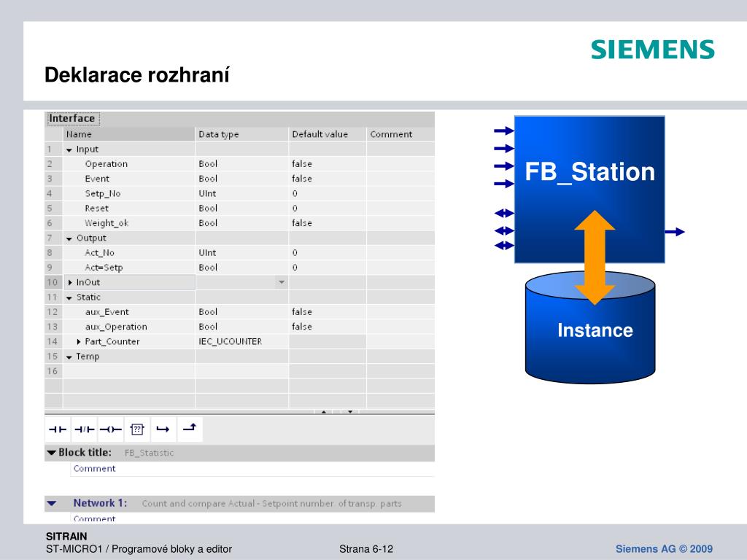Insert a normally open contact

pyautogui.click(x=58, y=429)
